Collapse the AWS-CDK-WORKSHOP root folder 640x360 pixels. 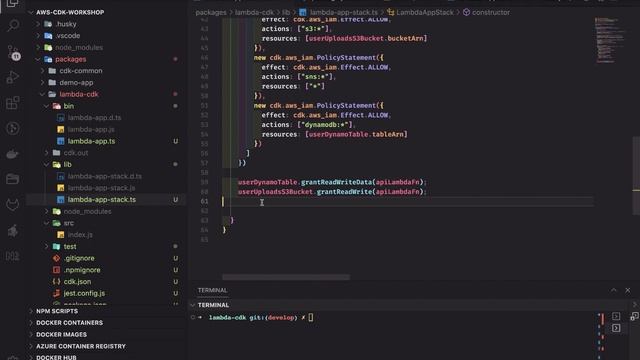pos(31,13)
